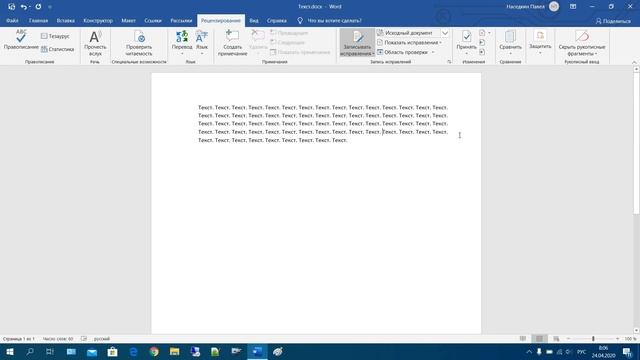Open the ribbon display options button
This screenshot has width=640, height=360.
tap(573, 7)
